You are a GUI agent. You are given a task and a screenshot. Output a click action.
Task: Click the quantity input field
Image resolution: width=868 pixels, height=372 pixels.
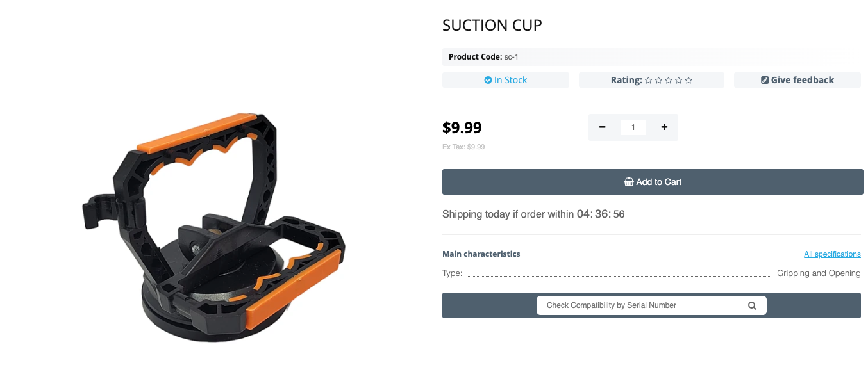[x=633, y=127]
